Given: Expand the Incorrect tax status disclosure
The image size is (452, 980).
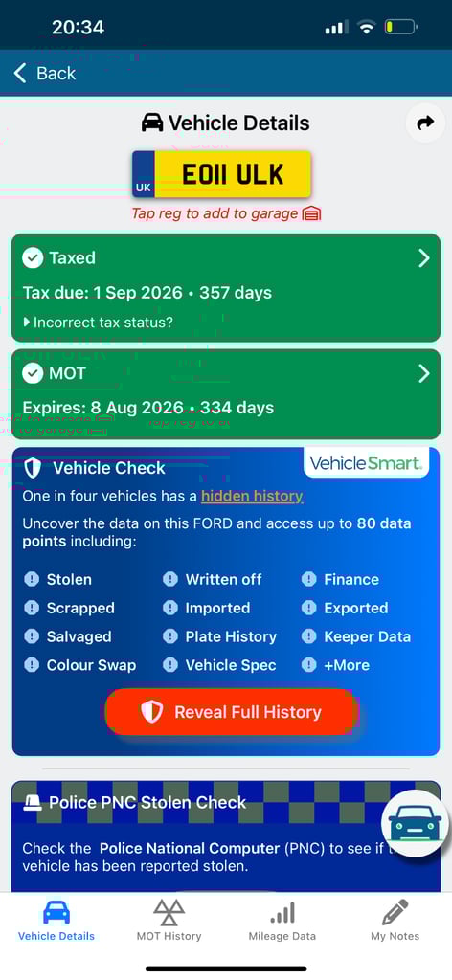Looking at the screenshot, I should (98, 323).
